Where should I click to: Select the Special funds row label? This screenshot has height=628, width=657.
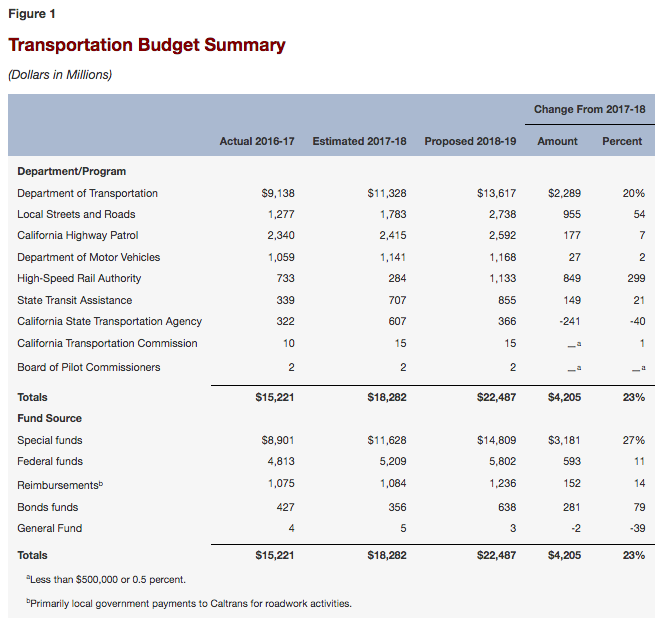(x=50, y=440)
